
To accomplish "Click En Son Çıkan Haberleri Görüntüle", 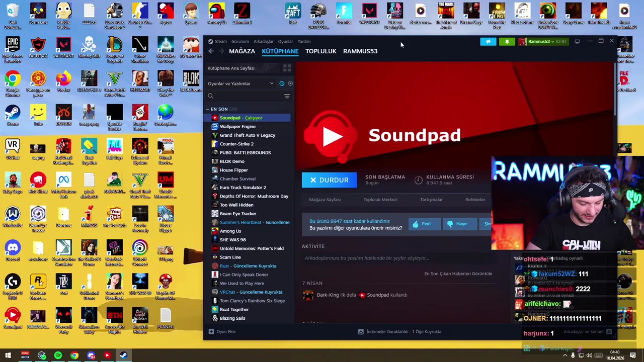I will pyautogui.click(x=458, y=274).
